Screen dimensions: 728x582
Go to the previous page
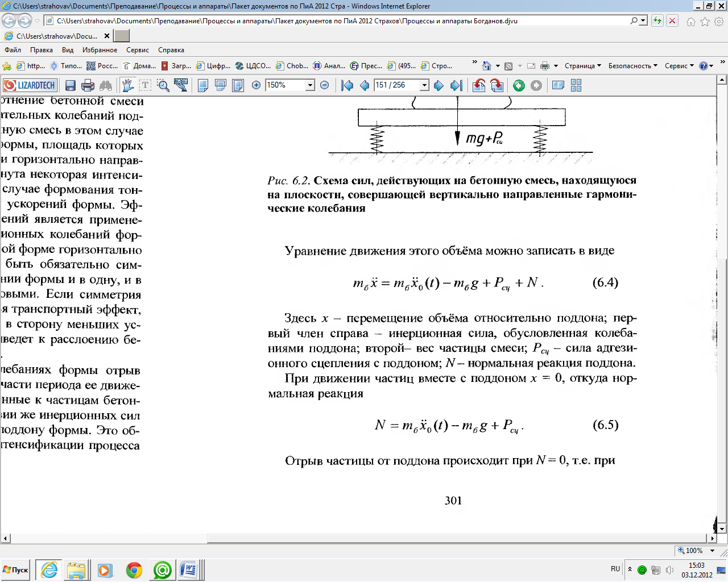tap(364, 85)
